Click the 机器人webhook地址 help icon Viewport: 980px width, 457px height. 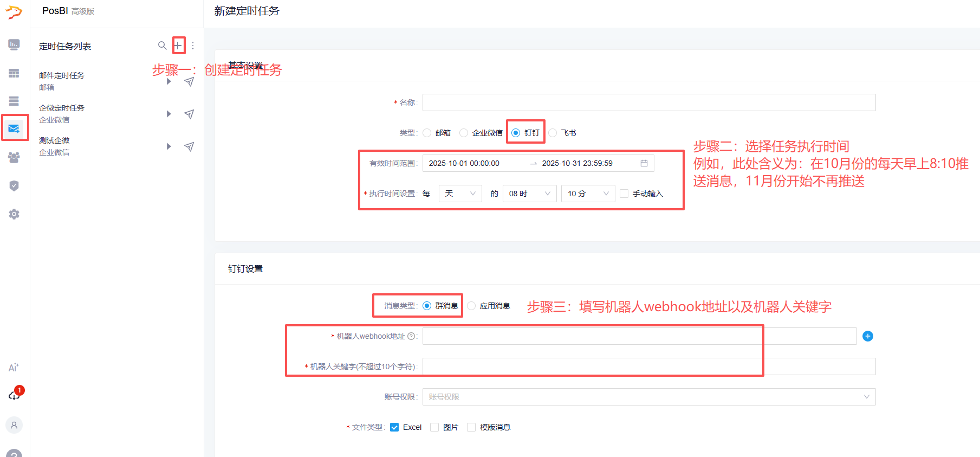point(411,336)
